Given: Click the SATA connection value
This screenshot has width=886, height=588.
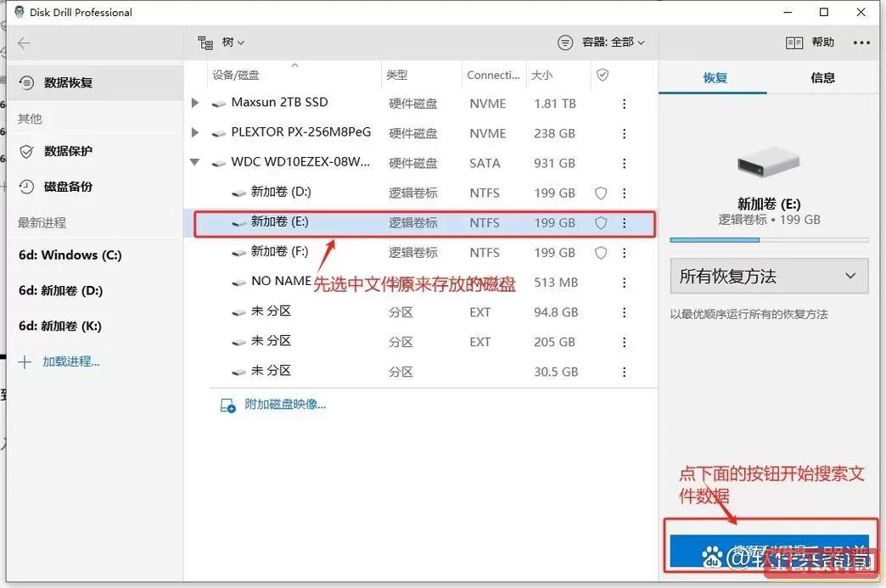Looking at the screenshot, I should (x=485, y=163).
